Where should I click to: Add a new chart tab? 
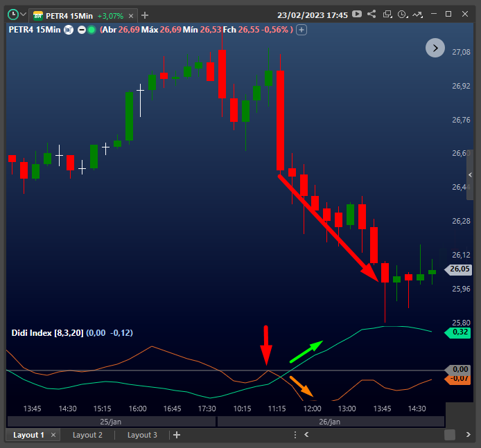click(145, 15)
